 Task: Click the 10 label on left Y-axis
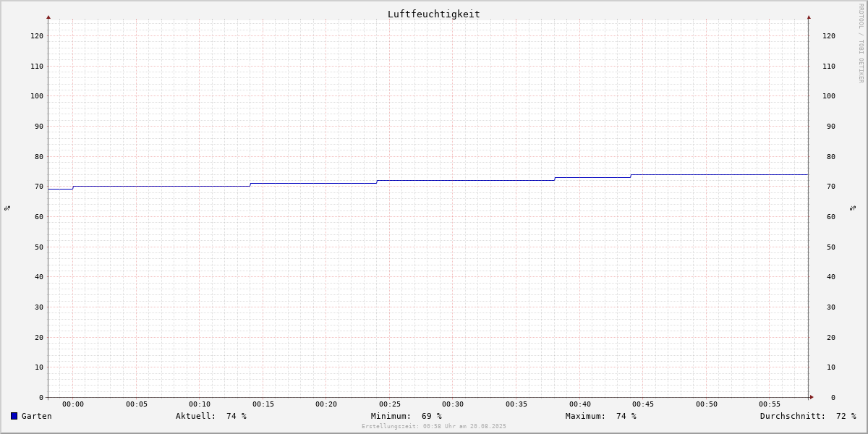tap(39, 367)
